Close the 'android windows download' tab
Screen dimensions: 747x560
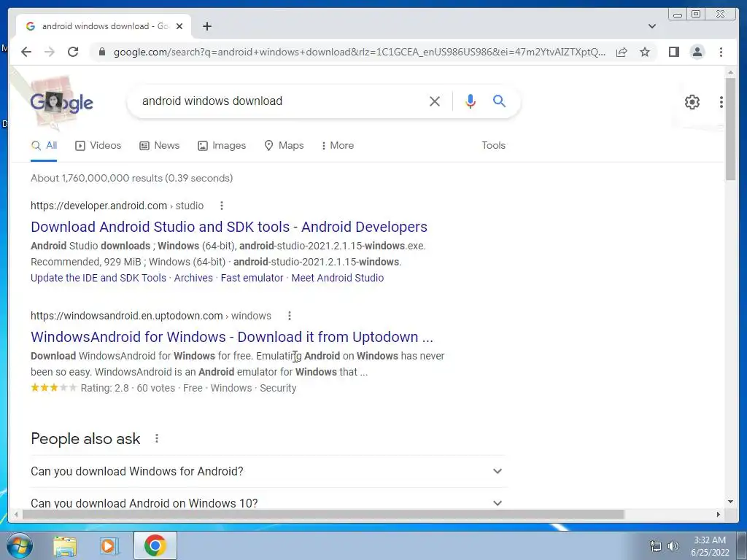pos(179,26)
